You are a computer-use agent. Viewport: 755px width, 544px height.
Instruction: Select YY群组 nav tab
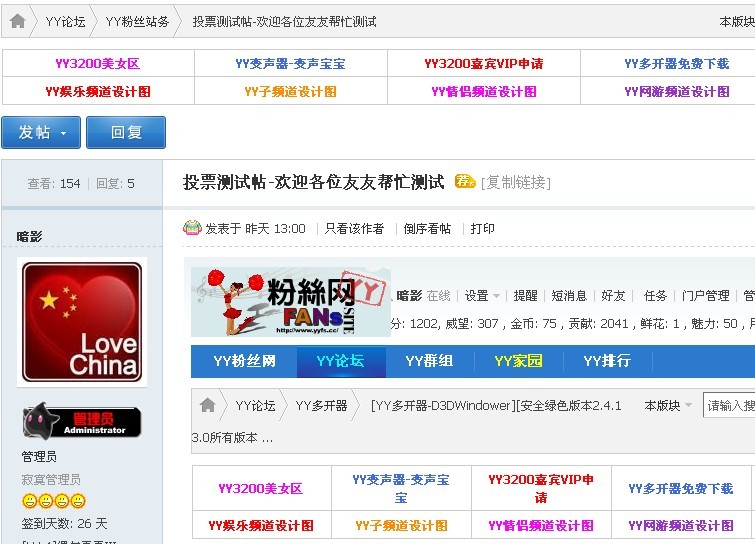point(429,361)
